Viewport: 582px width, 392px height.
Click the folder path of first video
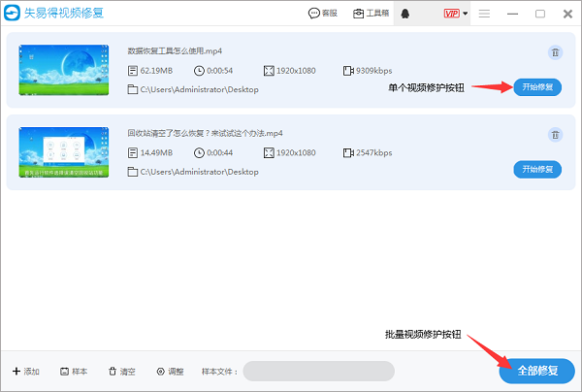point(199,89)
